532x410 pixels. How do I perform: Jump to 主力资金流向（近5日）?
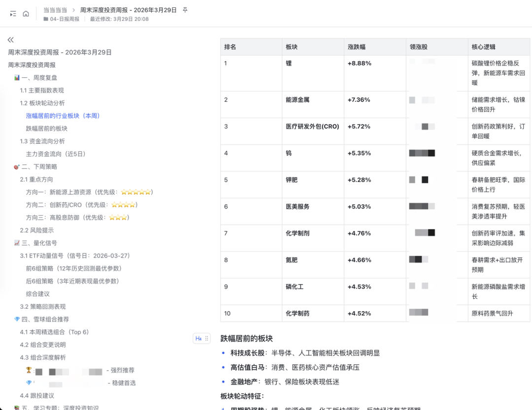(56, 154)
